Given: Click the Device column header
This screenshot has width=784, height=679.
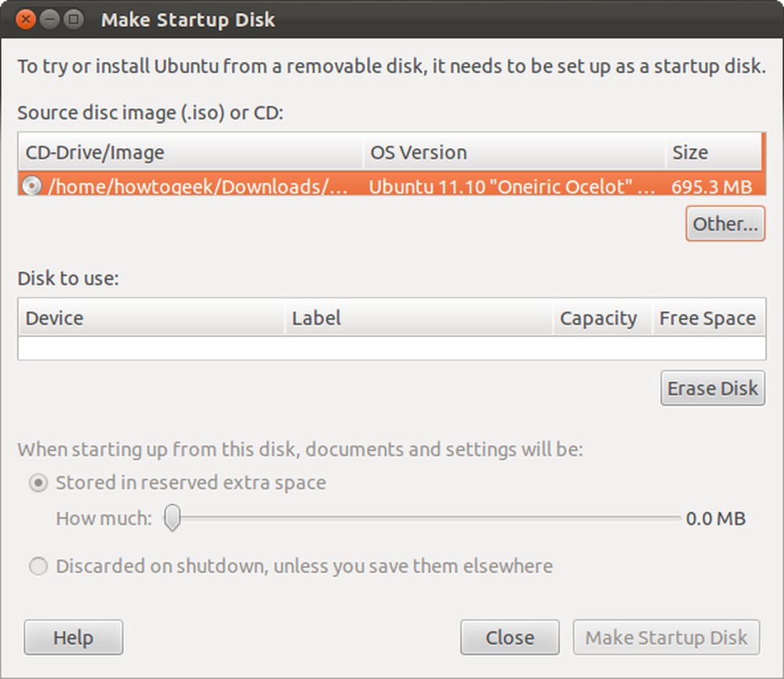Looking at the screenshot, I should [x=151, y=318].
